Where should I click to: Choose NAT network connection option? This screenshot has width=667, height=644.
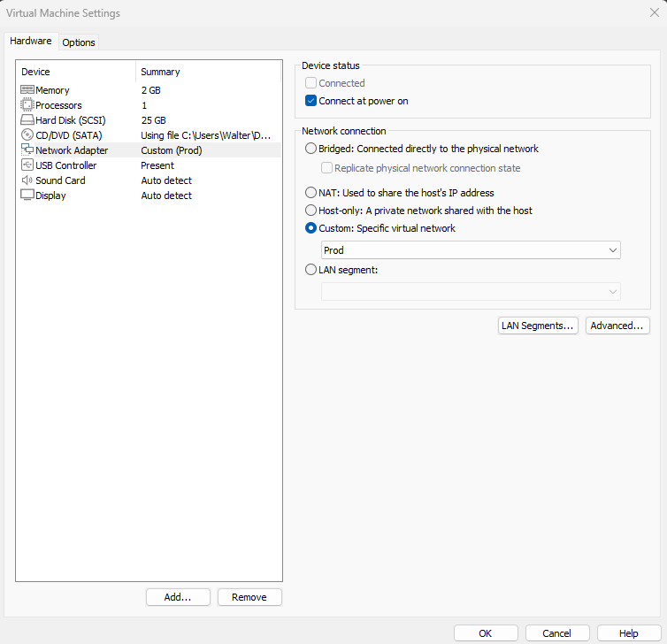pyautogui.click(x=310, y=193)
